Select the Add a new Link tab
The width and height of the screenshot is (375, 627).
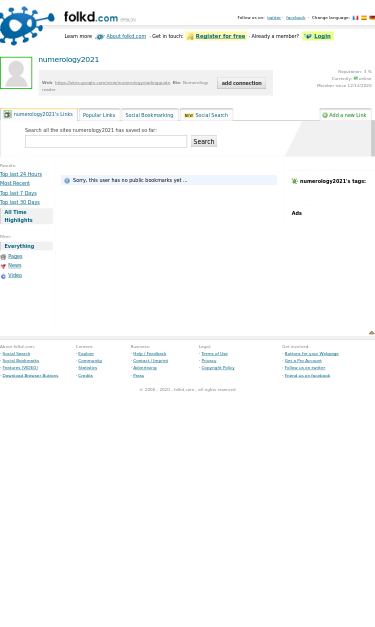pyautogui.click(x=345, y=115)
